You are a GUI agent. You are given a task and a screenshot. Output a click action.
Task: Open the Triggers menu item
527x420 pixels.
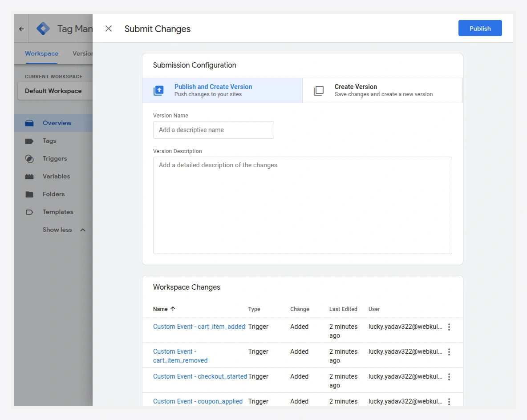click(53, 158)
